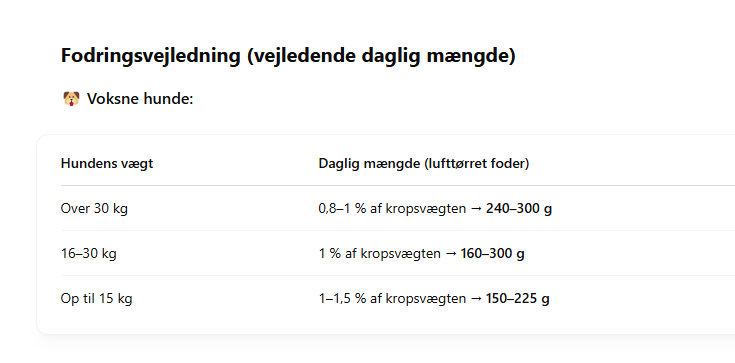Click the Hundens vægt column header
This screenshot has height=363, width=735.
pos(107,164)
